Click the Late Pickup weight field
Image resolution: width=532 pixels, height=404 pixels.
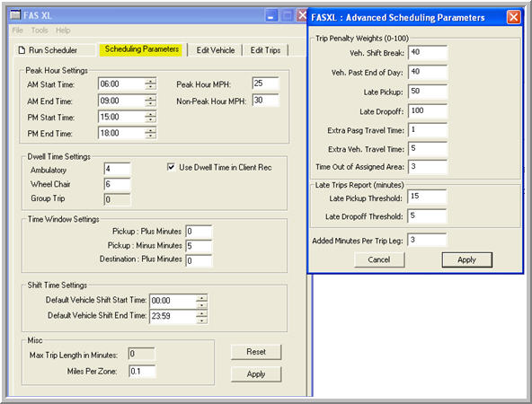[428, 92]
